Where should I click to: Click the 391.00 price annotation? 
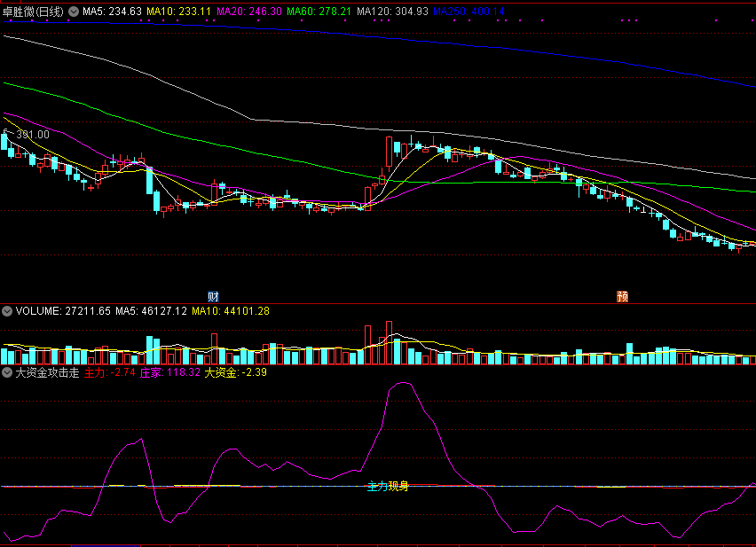click(33, 135)
